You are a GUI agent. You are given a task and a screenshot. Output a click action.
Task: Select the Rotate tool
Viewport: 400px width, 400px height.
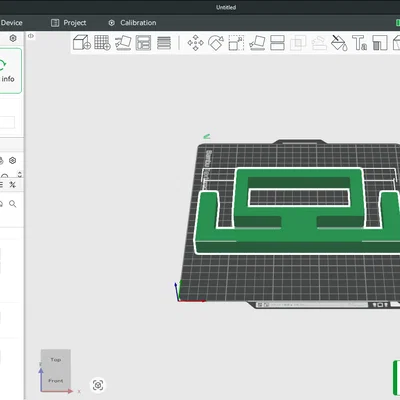(x=216, y=43)
